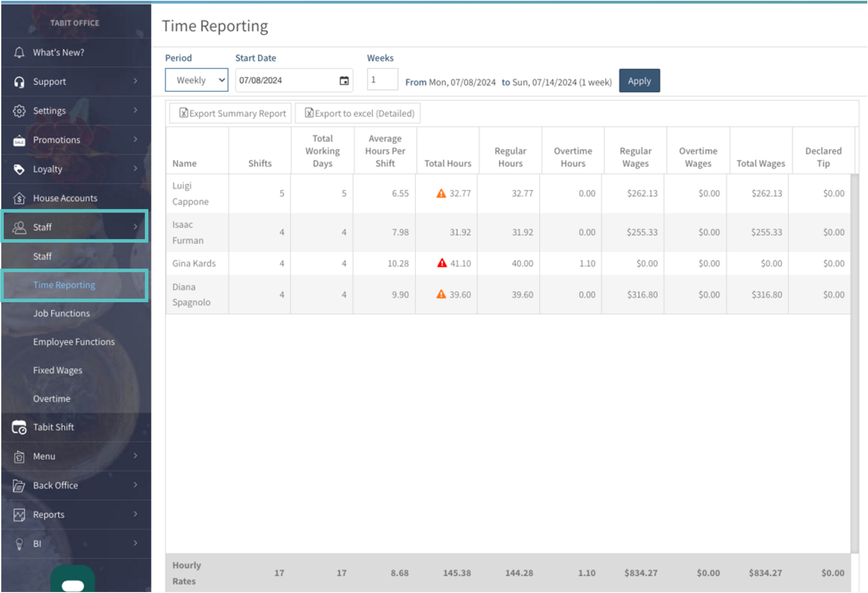Viewport: 868px width, 593px height.
Task: Click the orange warning icon for Luigi Cappone
Action: (441, 193)
